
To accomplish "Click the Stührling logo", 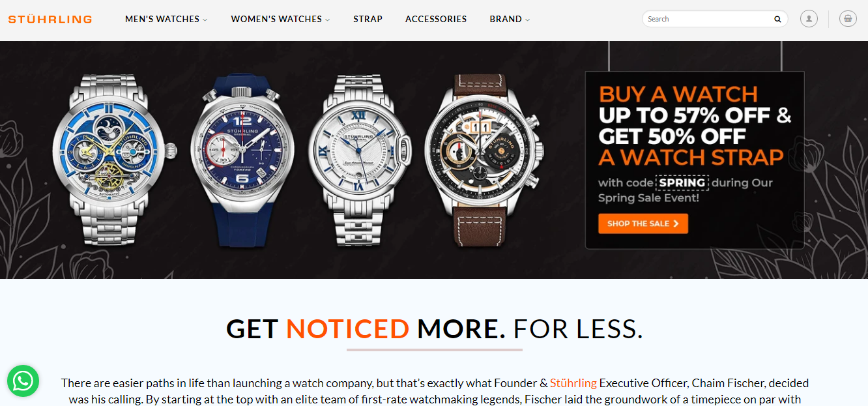I will (50, 19).
